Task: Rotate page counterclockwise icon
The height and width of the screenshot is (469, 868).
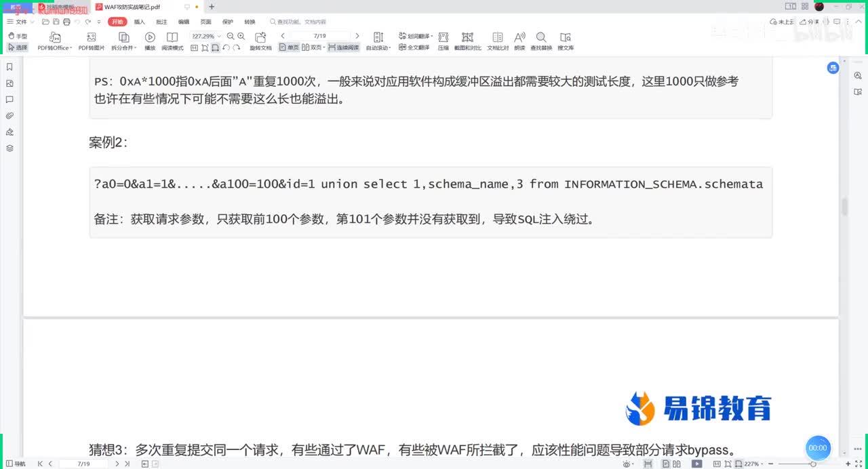Action: tap(226, 47)
